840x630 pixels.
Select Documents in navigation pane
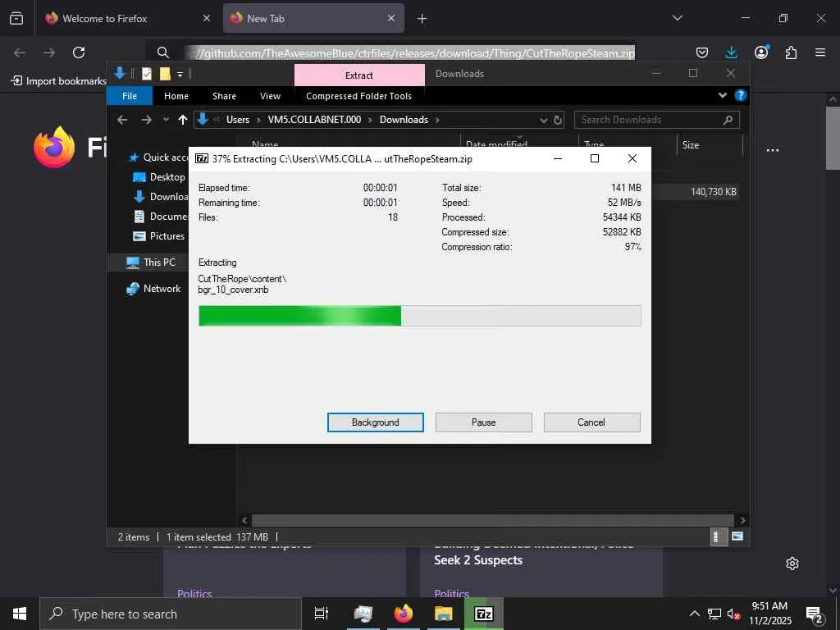(161, 217)
